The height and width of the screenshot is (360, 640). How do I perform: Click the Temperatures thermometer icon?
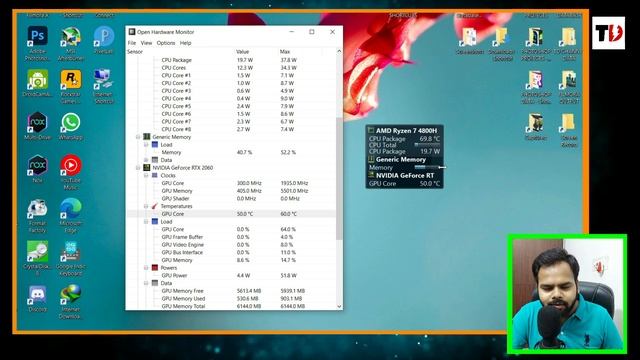point(155,206)
